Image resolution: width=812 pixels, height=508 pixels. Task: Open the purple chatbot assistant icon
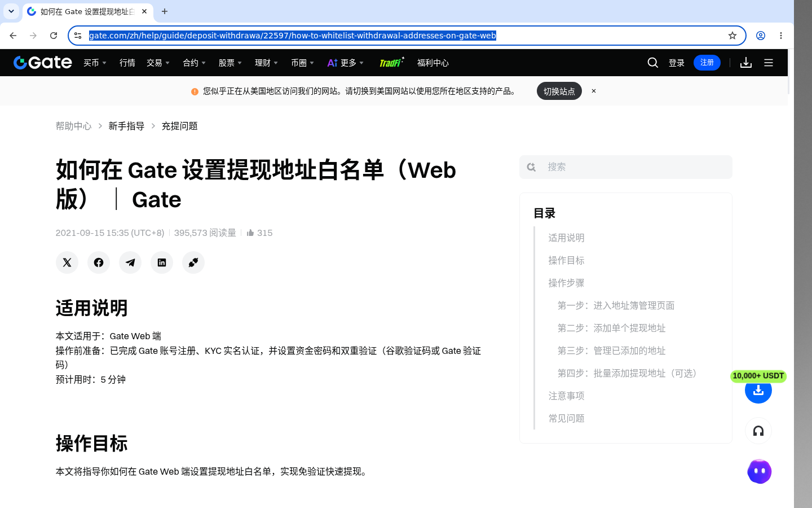tap(760, 471)
